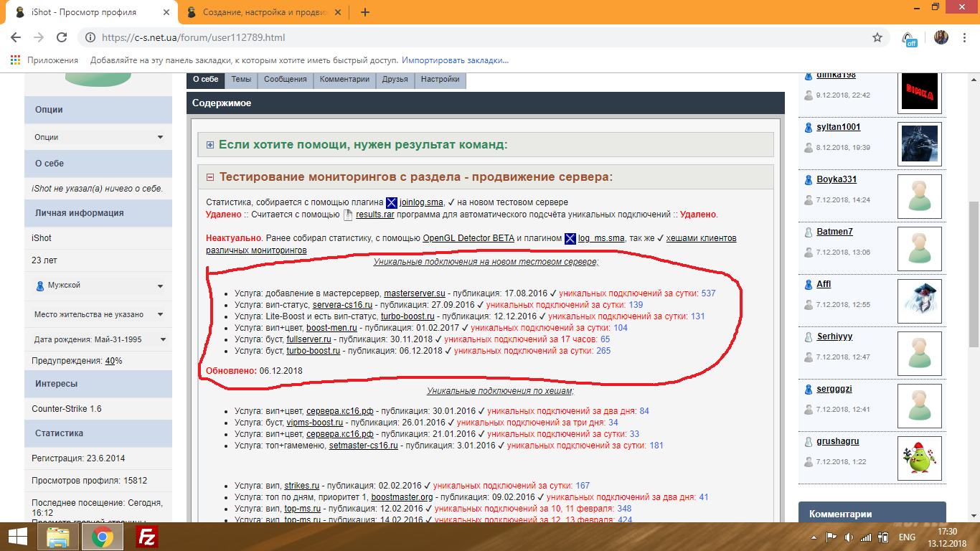Screen dimensions: 980x551
Task: Open a new browser tab
Action: pos(365,12)
